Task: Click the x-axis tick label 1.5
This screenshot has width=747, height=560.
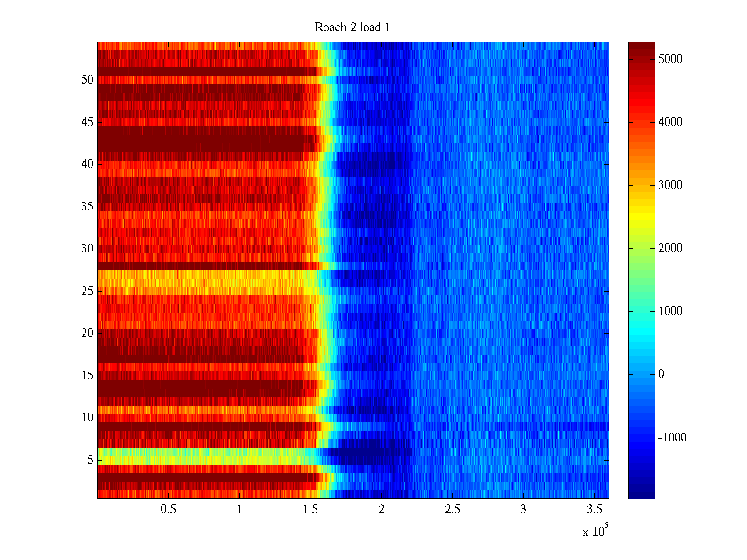Action: 310,510
